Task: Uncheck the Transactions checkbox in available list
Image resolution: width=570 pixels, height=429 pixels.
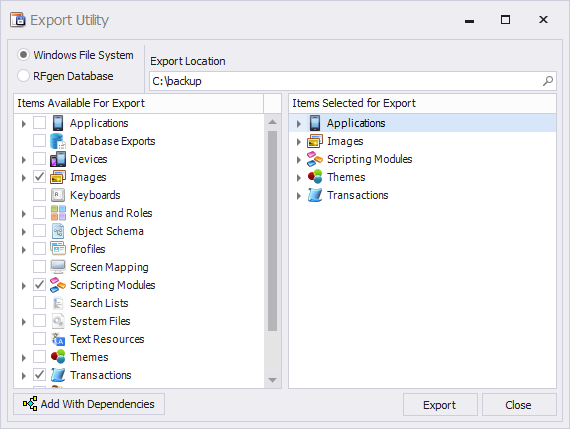Action: click(x=39, y=375)
